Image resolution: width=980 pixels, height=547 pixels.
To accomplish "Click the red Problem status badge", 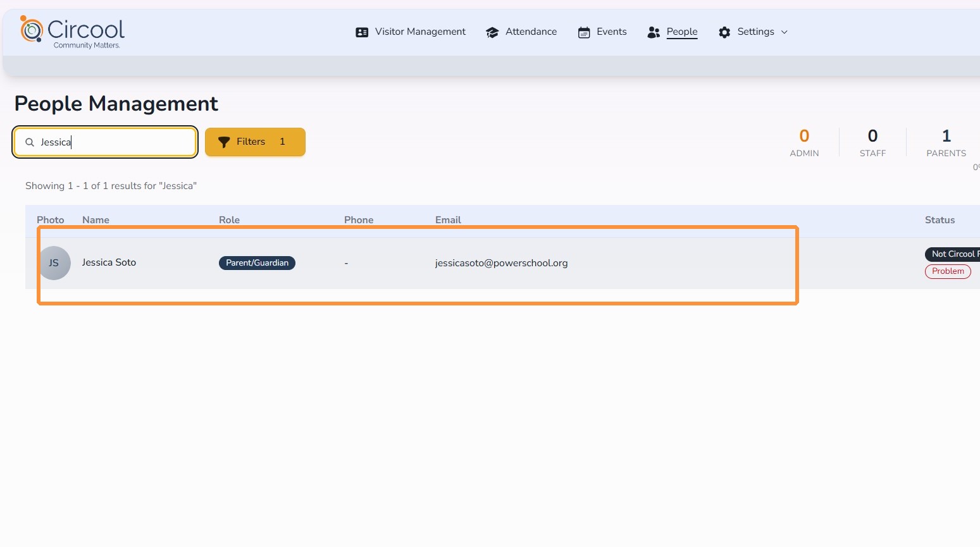I will (948, 271).
